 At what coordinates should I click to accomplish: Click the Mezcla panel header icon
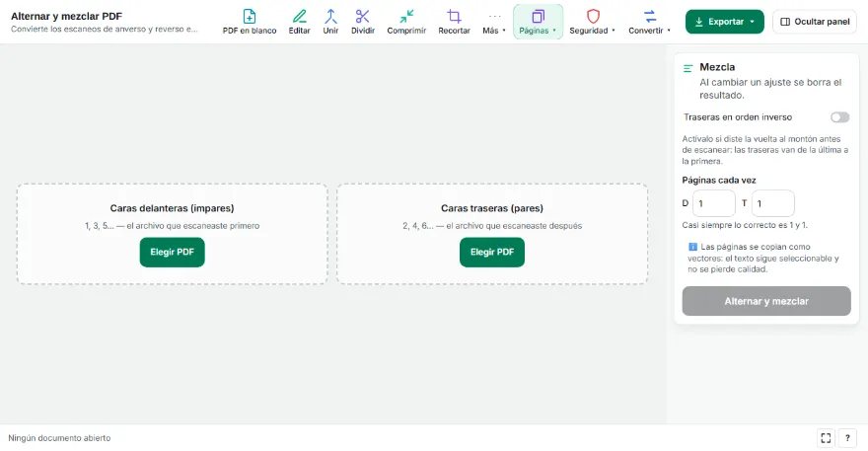pos(688,68)
